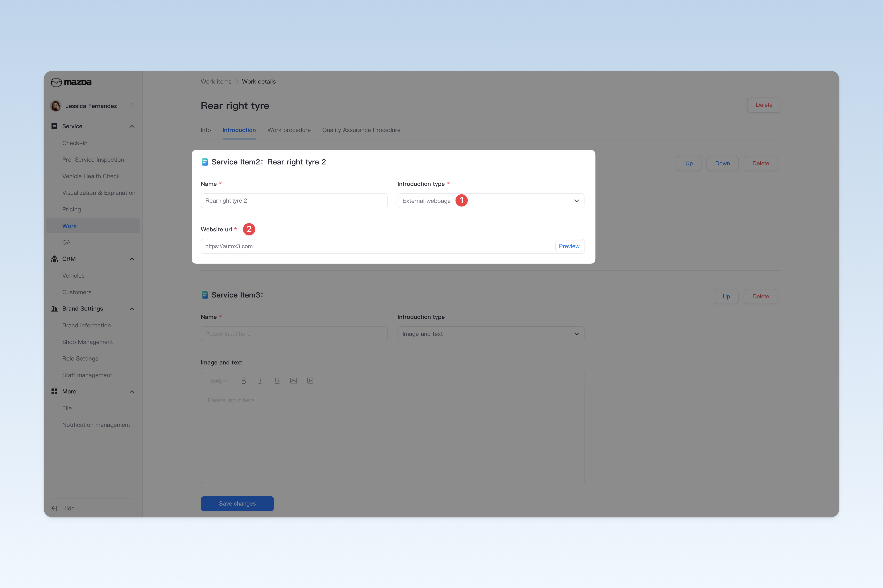
Task: Click the Preview button in the Website url field
Action: tap(569, 246)
